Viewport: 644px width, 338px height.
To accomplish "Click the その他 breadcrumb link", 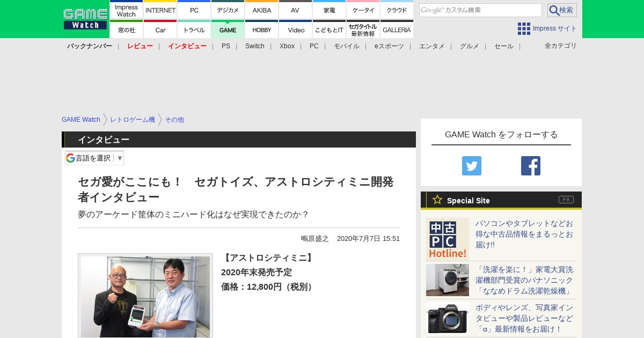I will pyautogui.click(x=174, y=120).
